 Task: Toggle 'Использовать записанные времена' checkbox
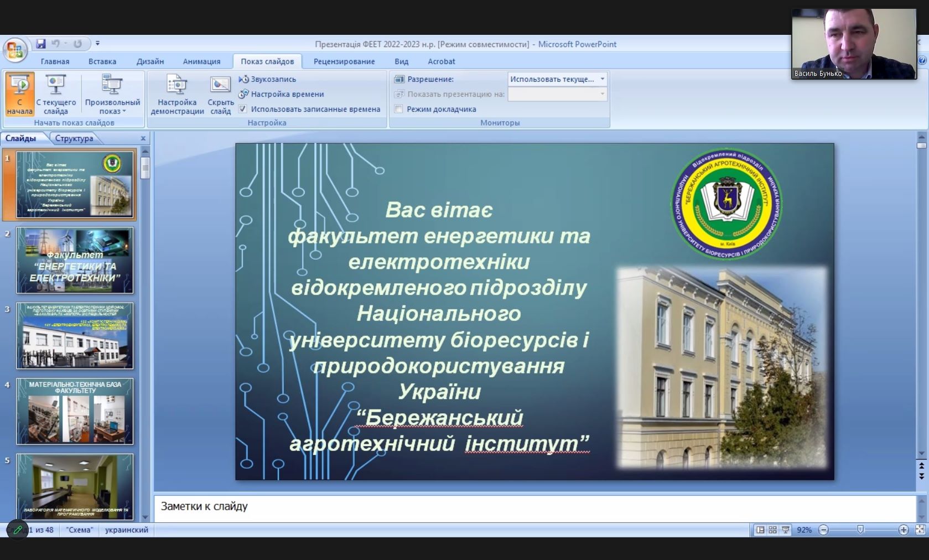pos(242,109)
